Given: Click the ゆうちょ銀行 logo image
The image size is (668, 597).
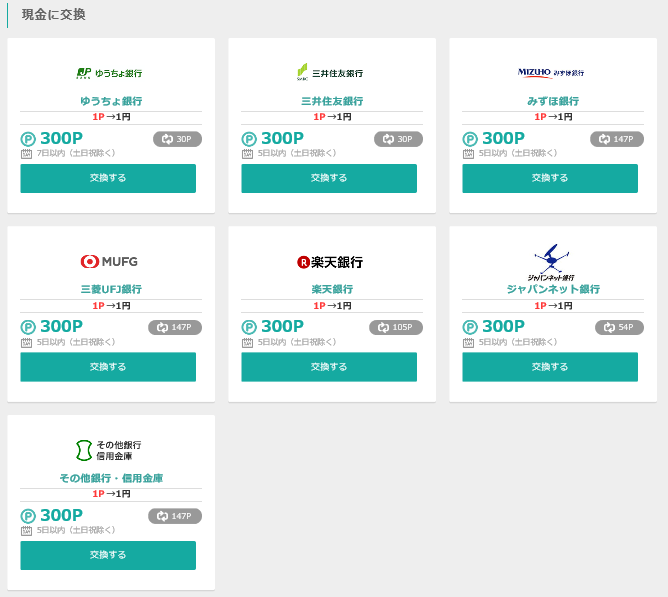Looking at the screenshot, I should coord(109,73).
